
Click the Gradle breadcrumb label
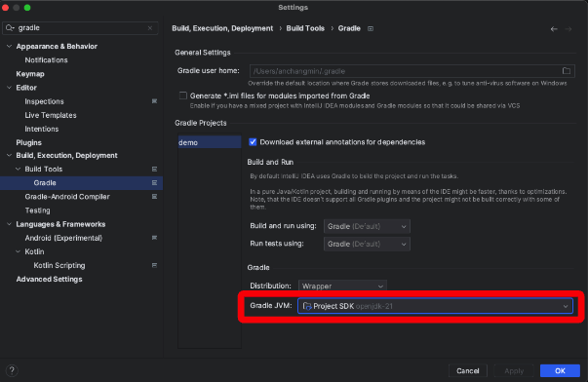click(349, 28)
